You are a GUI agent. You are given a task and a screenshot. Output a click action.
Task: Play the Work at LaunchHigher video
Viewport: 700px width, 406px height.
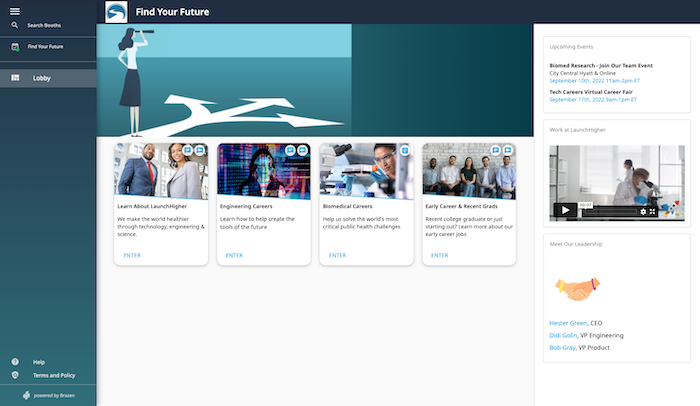pos(565,210)
